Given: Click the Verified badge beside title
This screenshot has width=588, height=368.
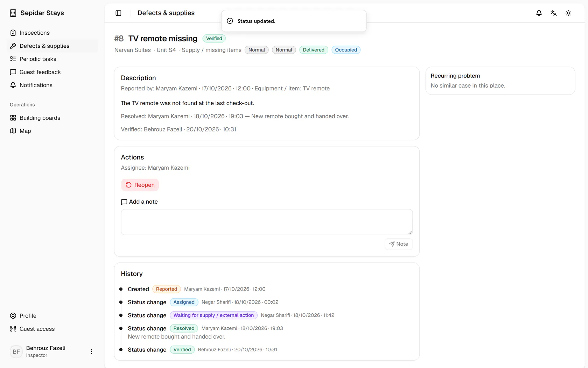Looking at the screenshot, I should point(214,39).
